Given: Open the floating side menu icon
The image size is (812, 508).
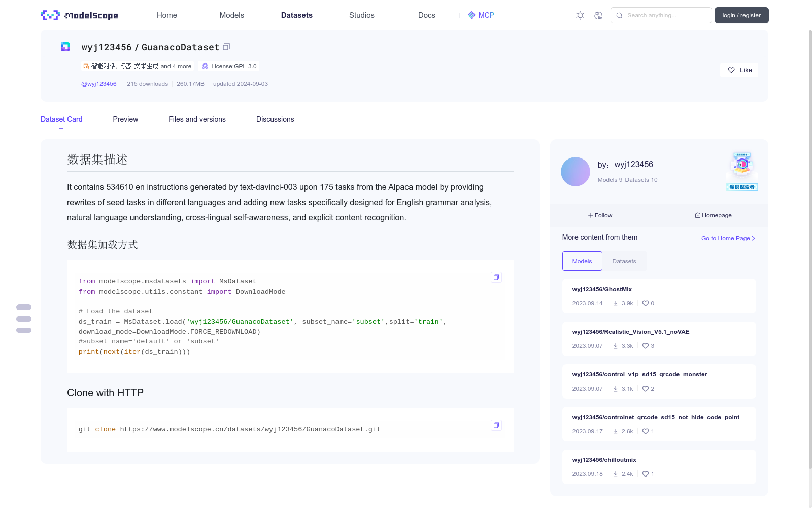Looking at the screenshot, I should 24,319.
